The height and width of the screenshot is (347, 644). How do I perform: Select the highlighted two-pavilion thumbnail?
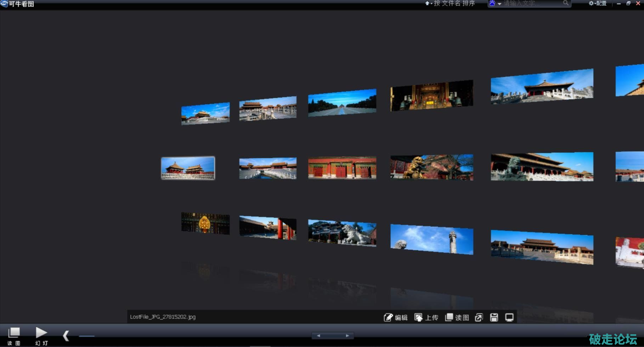(188, 168)
